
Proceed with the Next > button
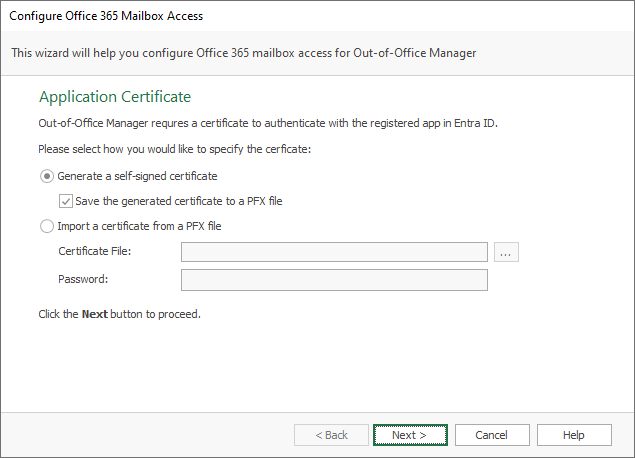(x=410, y=435)
